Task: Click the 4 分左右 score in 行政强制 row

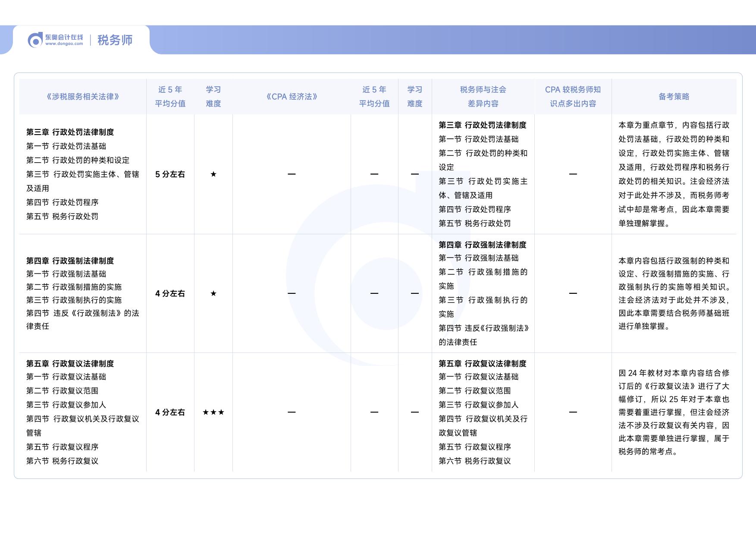Action: tap(170, 293)
